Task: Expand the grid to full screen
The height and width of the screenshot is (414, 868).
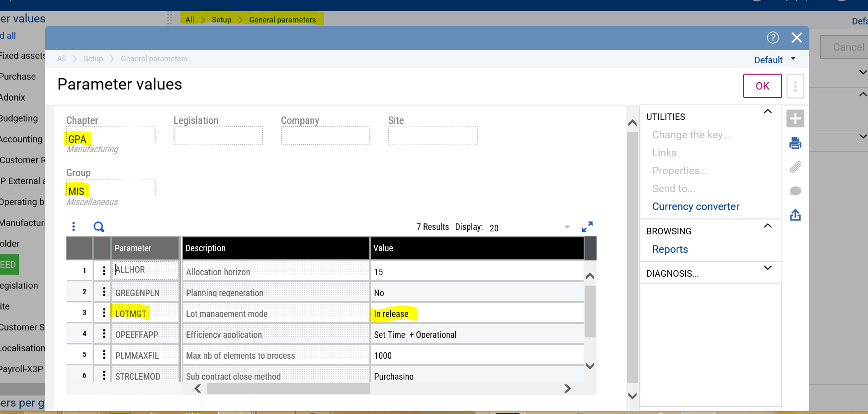Action: (x=587, y=227)
